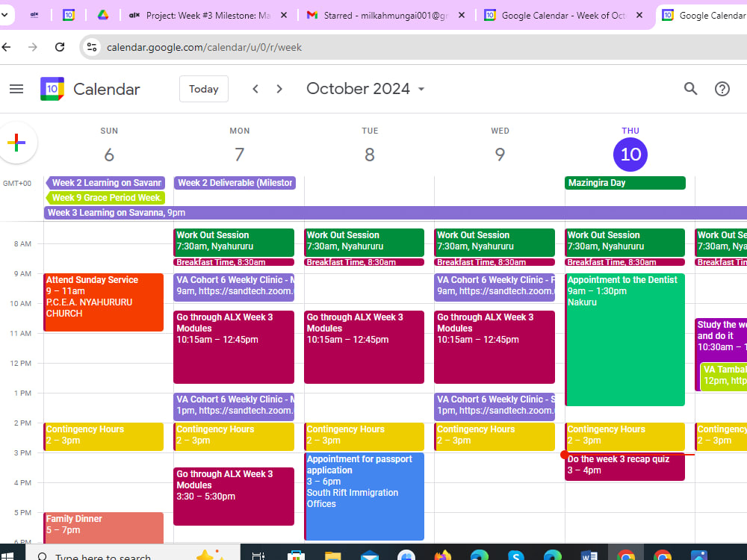This screenshot has height=560, width=747.
Task: Click the taskbar search box
Action: [132, 553]
